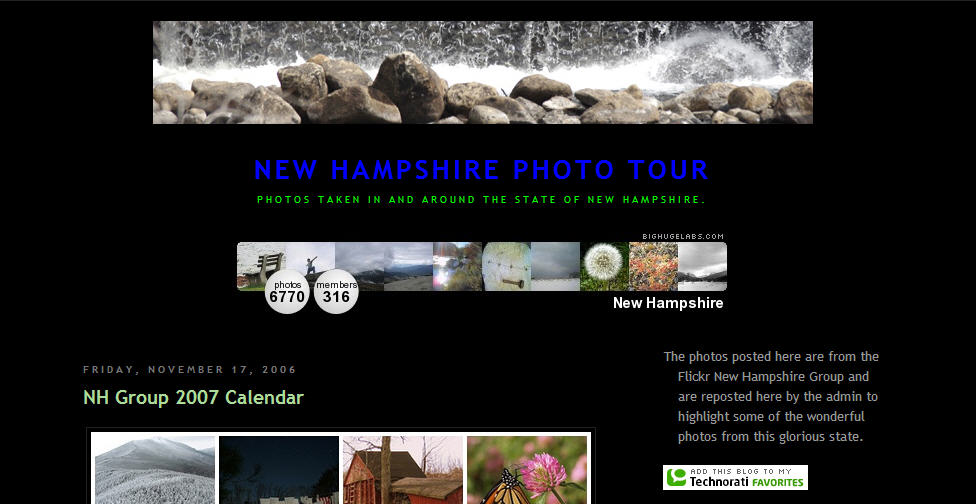This screenshot has height=504, width=976.
Task: Click the New Hampshire group label under the badge
Action: (x=668, y=303)
